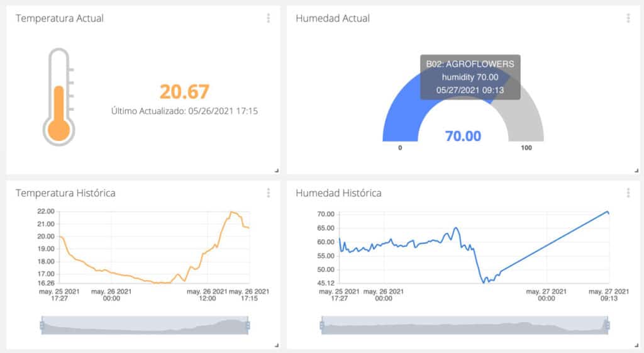
Task: Open Humedad Histórica widget options menu
Action: coord(628,193)
